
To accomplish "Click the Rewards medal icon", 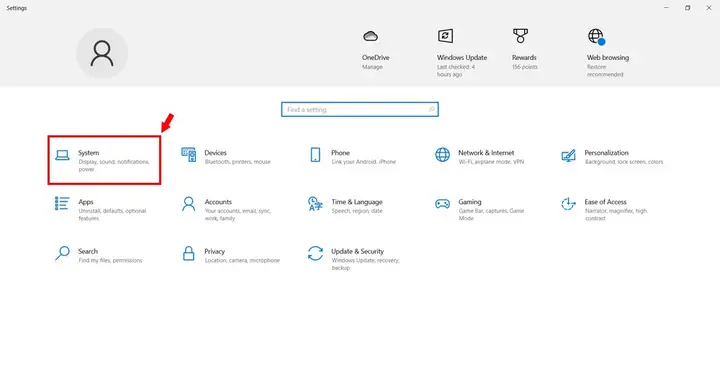I will 520,36.
